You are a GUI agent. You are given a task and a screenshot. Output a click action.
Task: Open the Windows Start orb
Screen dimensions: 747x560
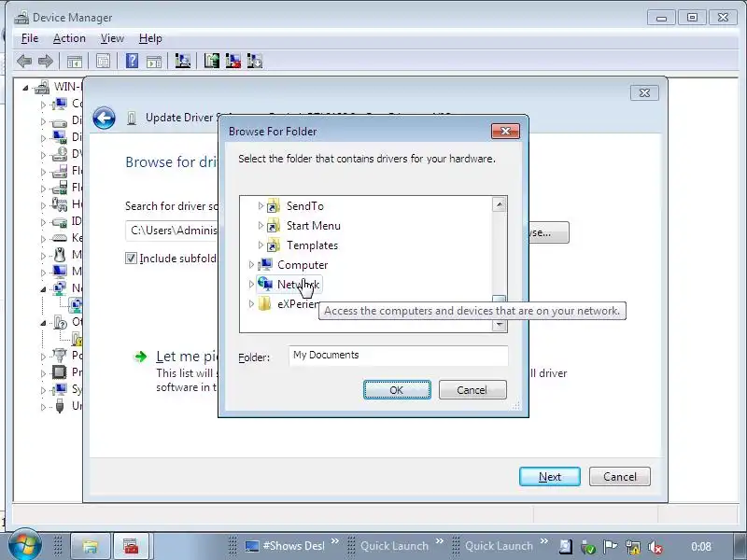[23, 545]
